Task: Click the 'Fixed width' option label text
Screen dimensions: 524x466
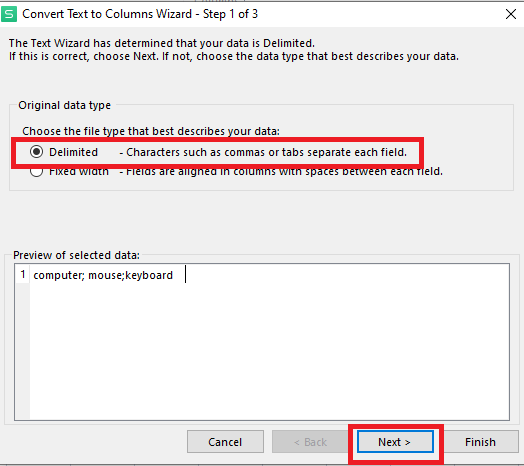Action: (x=79, y=172)
